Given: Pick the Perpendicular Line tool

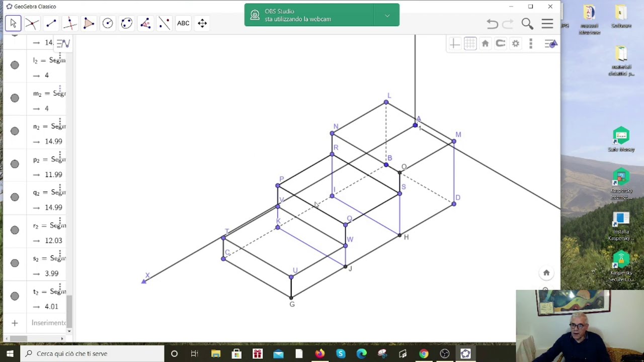Looking at the screenshot, I should point(70,23).
